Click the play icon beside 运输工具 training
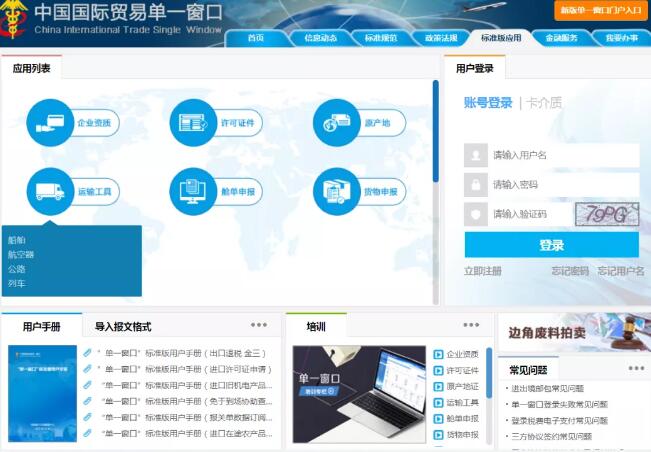651x452 pixels. [438, 403]
